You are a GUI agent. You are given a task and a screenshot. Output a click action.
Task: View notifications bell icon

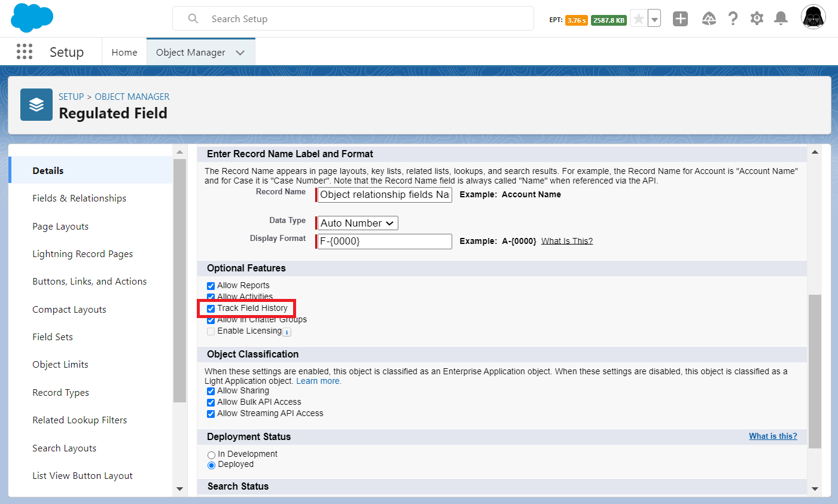781,19
